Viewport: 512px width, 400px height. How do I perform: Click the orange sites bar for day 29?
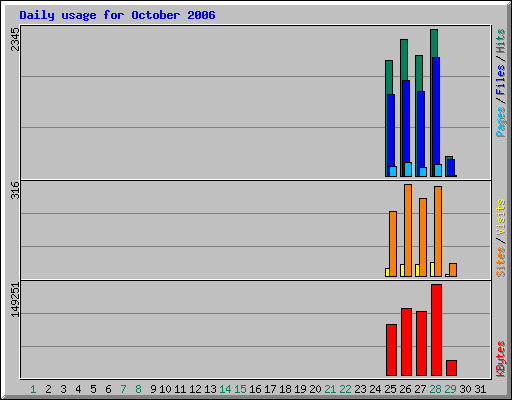click(x=453, y=270)
